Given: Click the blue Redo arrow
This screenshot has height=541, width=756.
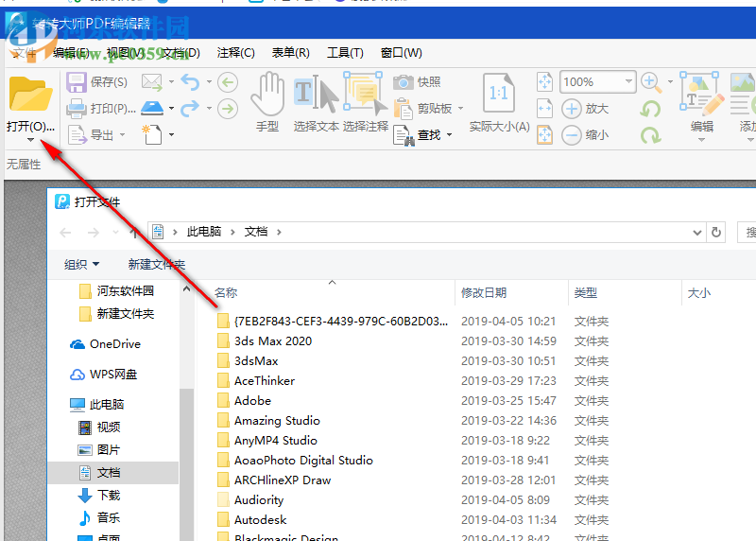Looking at the screenshot, I should (x=190, y=108).
